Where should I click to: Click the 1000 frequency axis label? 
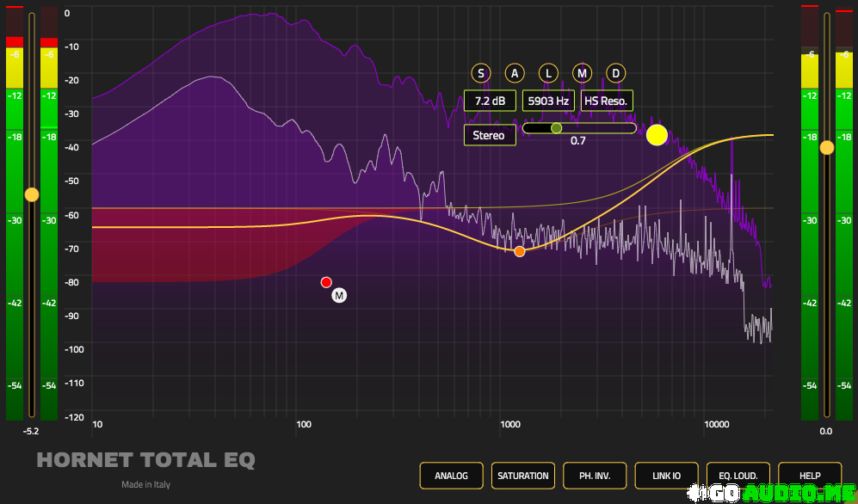(510, 424)
